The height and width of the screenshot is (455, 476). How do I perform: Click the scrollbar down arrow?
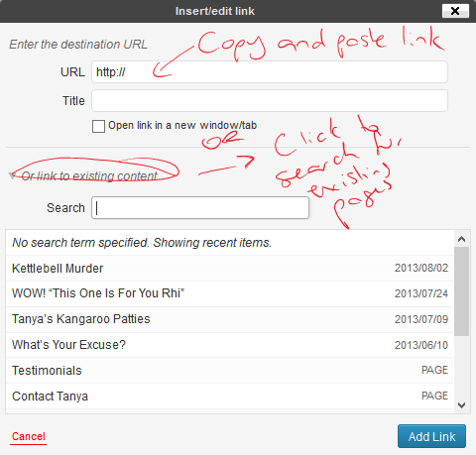461,404
